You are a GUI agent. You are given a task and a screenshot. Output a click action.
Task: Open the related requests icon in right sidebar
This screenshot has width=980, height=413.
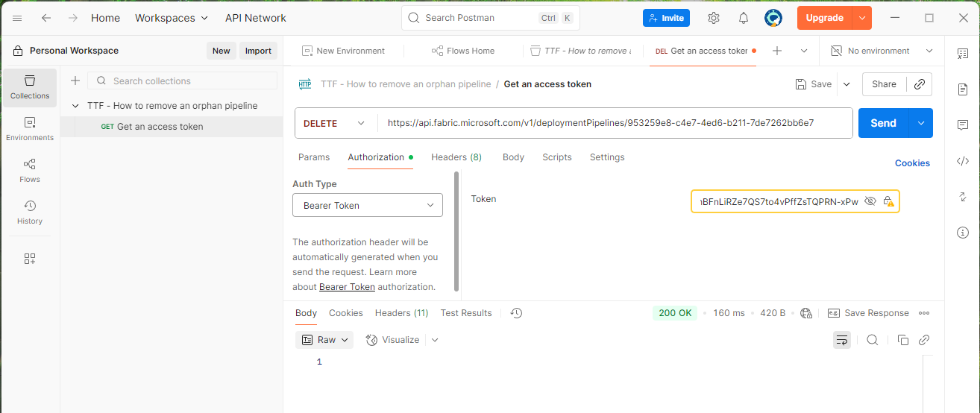[963, 197]
